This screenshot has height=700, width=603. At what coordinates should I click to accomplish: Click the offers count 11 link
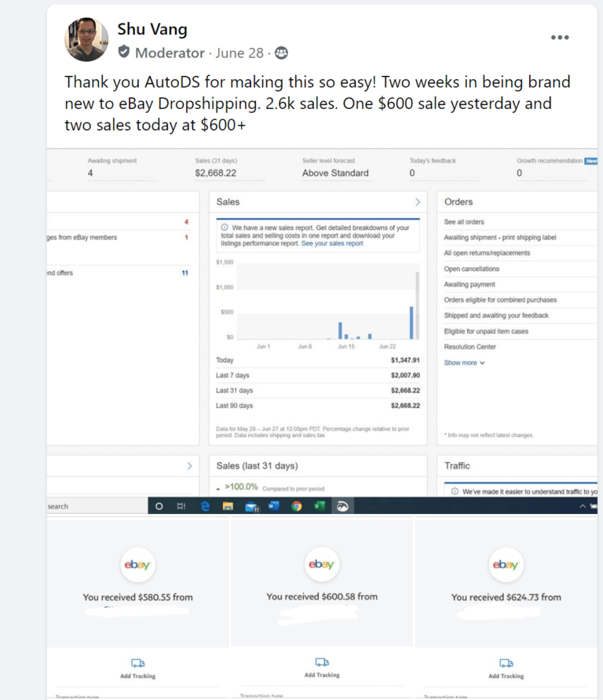click(x=185, y=273)
